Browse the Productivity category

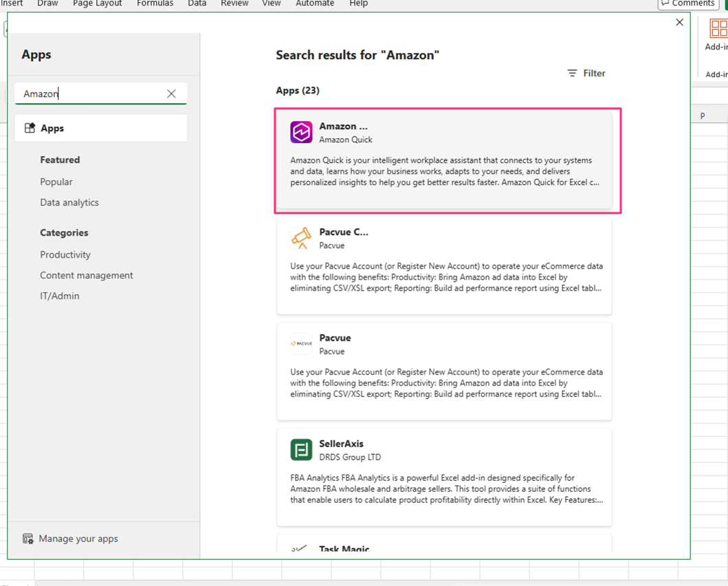(65, 255)
